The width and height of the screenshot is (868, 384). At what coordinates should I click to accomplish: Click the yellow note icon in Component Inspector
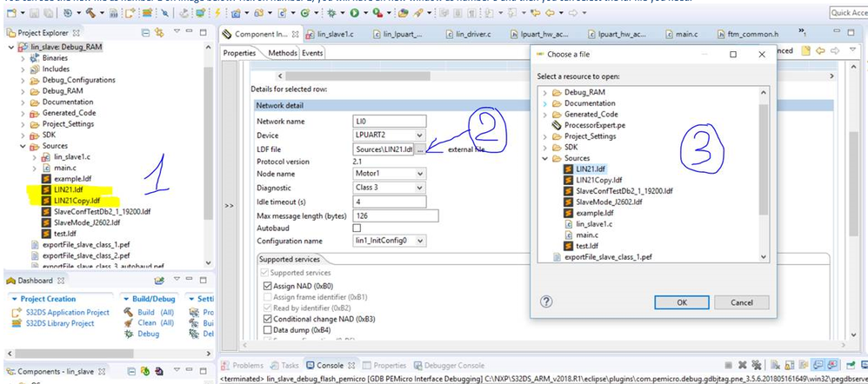(x=806, y=50)
